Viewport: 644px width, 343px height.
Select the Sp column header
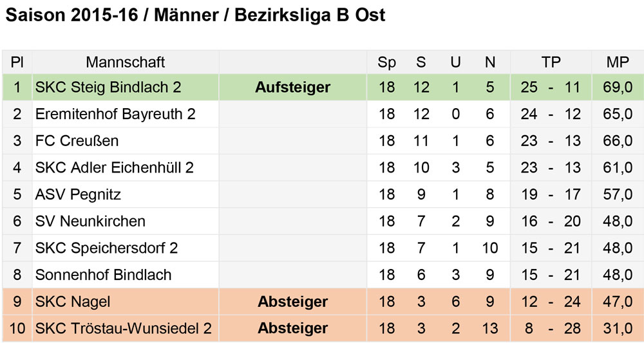pos(386,62)
